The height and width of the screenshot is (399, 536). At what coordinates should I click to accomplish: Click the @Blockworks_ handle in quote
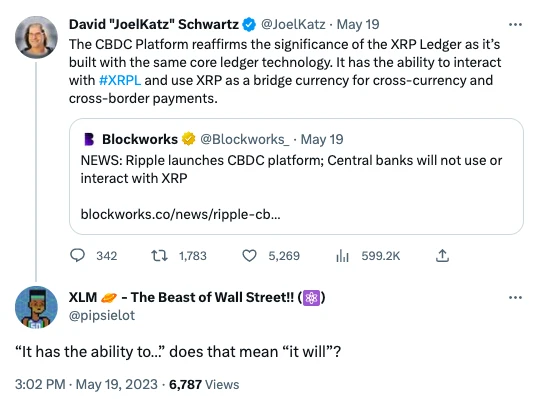coord(244,139)
